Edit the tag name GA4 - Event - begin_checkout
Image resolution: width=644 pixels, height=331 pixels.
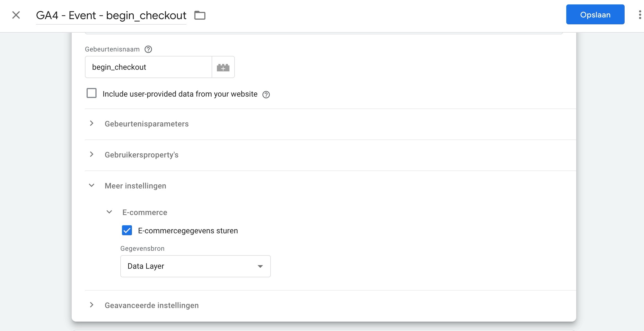click(111, 15)
